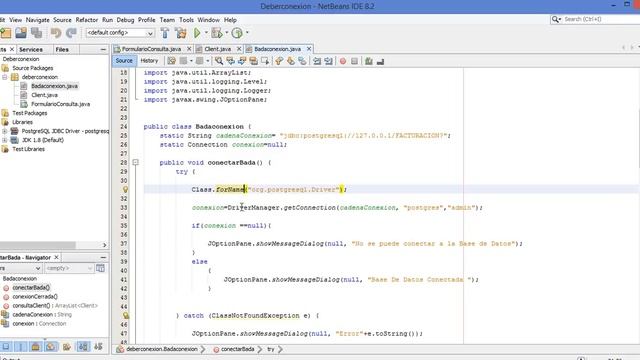Run the project with green arrow
Viewport: 640px width, 360px height.
click(197, 33)
